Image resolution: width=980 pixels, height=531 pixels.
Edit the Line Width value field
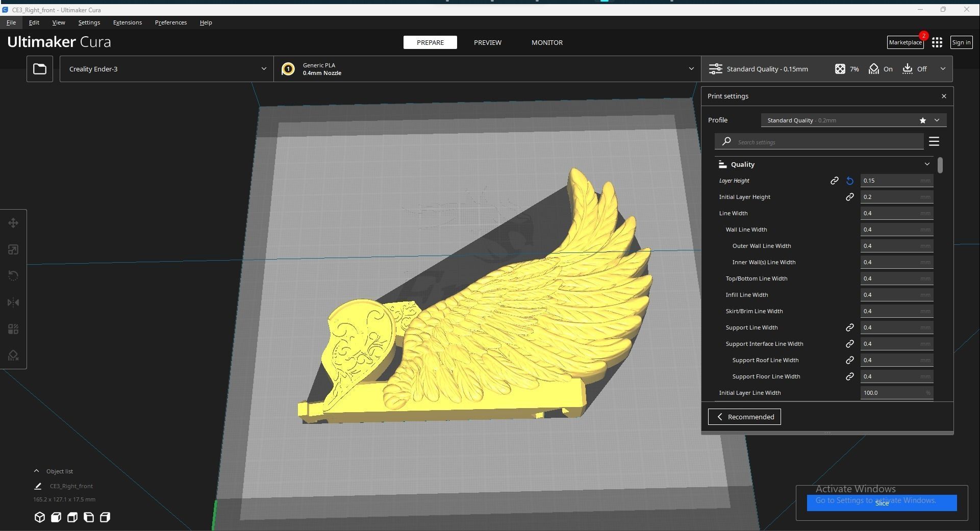point(897,213)
